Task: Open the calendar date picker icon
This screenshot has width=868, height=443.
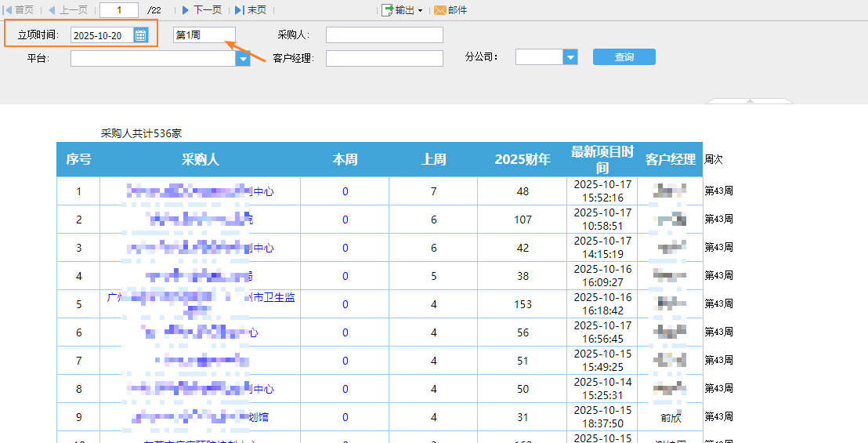Action: coord(141,35)
